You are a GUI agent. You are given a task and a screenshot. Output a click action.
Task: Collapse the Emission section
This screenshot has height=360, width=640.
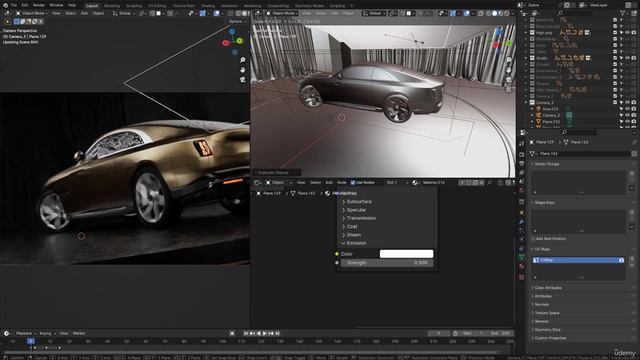coord(354,243)
